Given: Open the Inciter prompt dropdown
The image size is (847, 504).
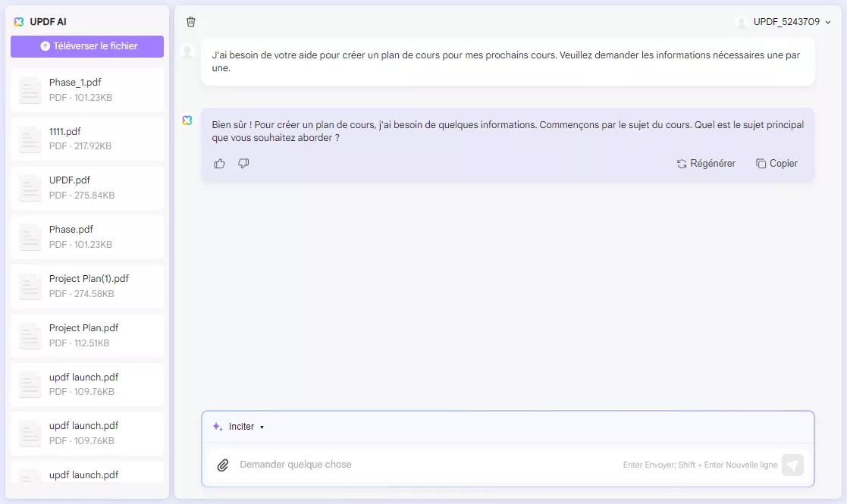Looking at the screenshot, I should pos(241,426).
